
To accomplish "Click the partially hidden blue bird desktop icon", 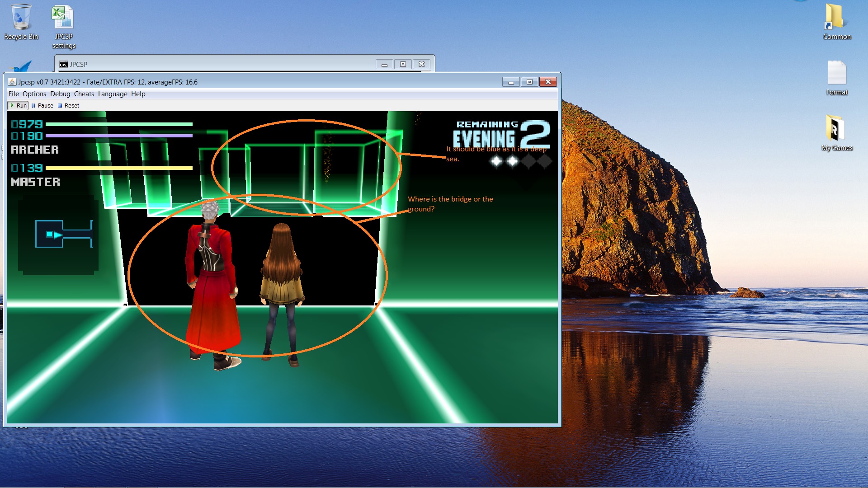I will point(21,67).
